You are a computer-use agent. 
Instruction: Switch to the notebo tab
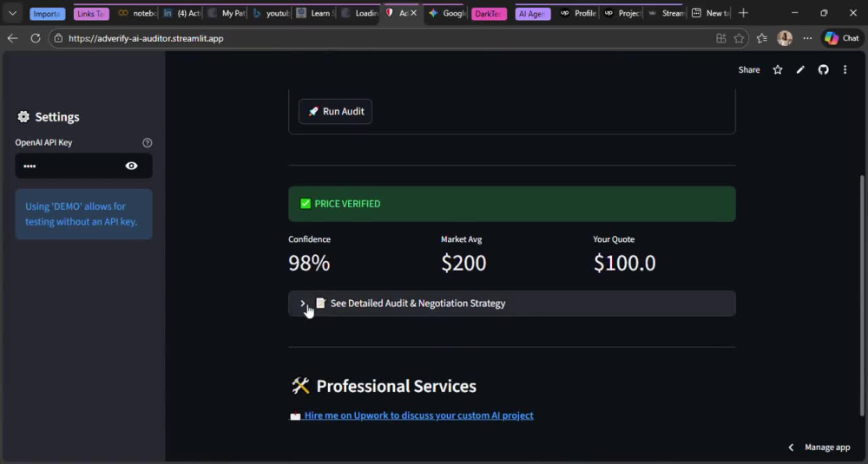coord(138,13)
